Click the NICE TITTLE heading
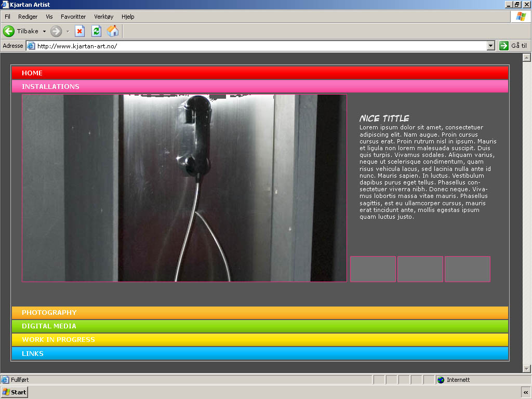Viewport: 532px width, 399px height. 384,118
